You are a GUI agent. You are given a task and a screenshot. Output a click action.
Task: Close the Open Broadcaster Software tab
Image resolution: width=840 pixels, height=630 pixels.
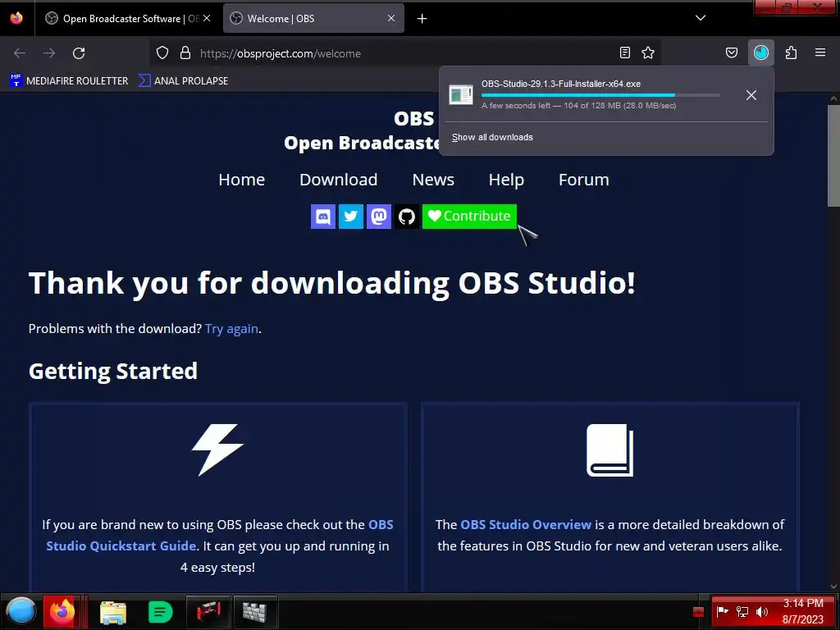(207, 19)
